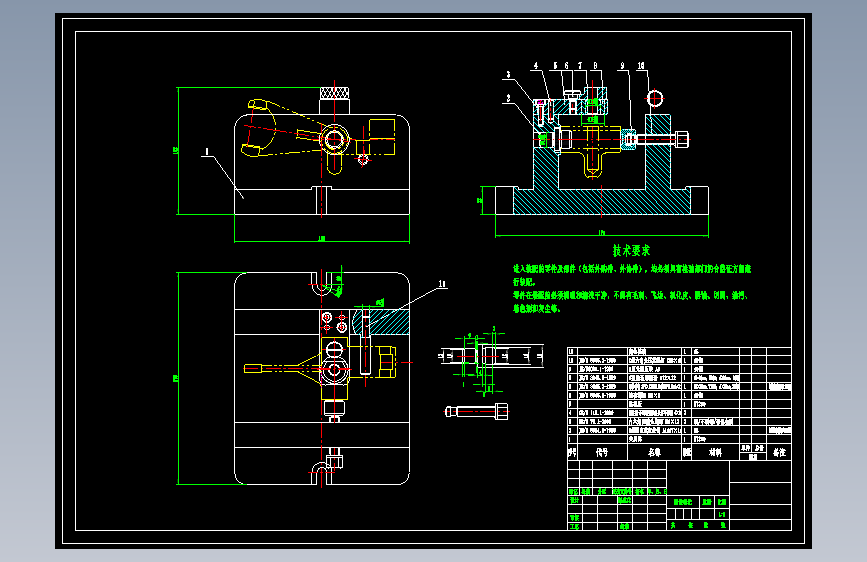Click part balloon number 1 in the front view
This screenshot has height=562, width=867.
207,151
